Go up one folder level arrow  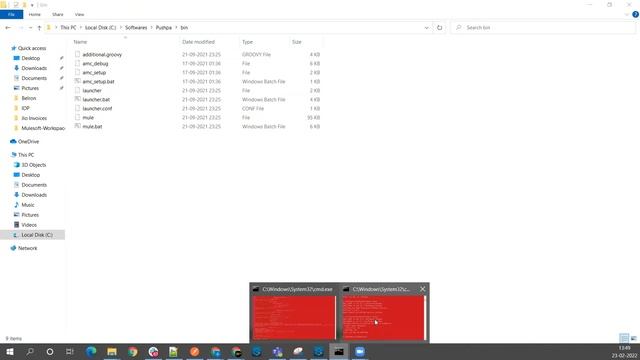tap(39, 28)
